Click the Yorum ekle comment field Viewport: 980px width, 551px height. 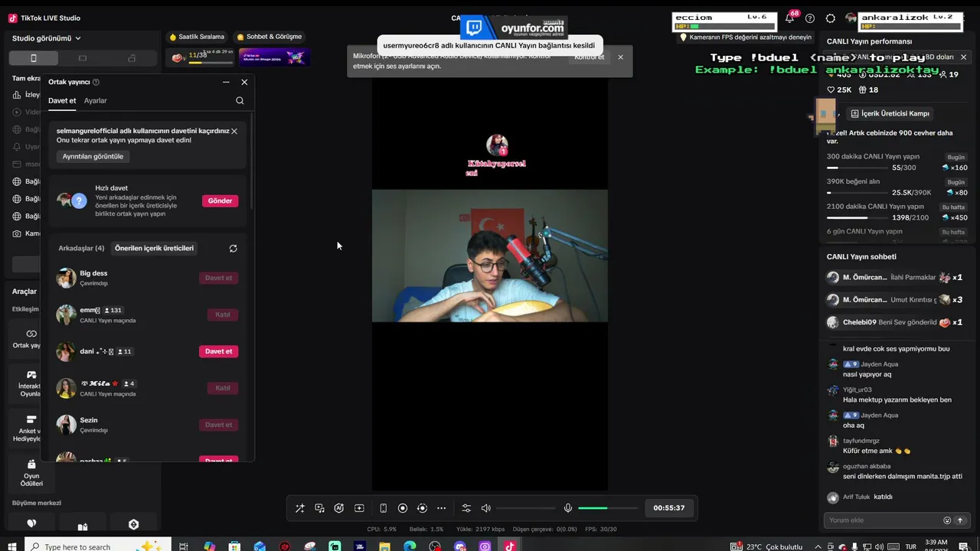coord(882,520)
